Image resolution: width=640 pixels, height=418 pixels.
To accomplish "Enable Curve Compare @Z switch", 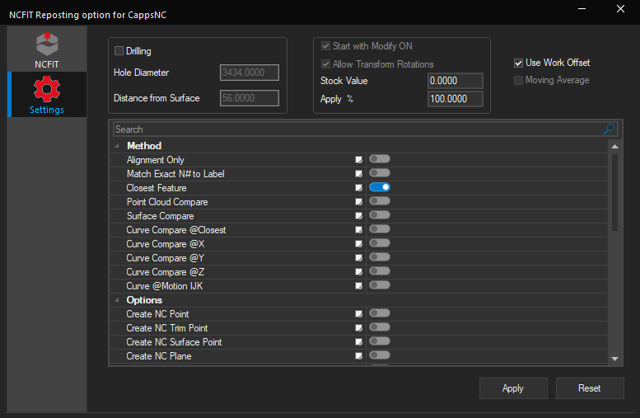I will tap(380, 271).
